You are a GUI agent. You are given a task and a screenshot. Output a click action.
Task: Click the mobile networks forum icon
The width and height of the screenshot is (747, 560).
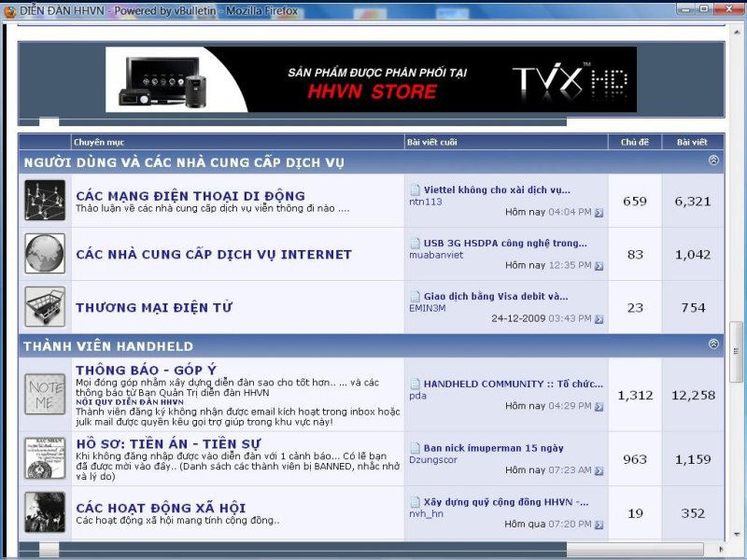(44, 201)
